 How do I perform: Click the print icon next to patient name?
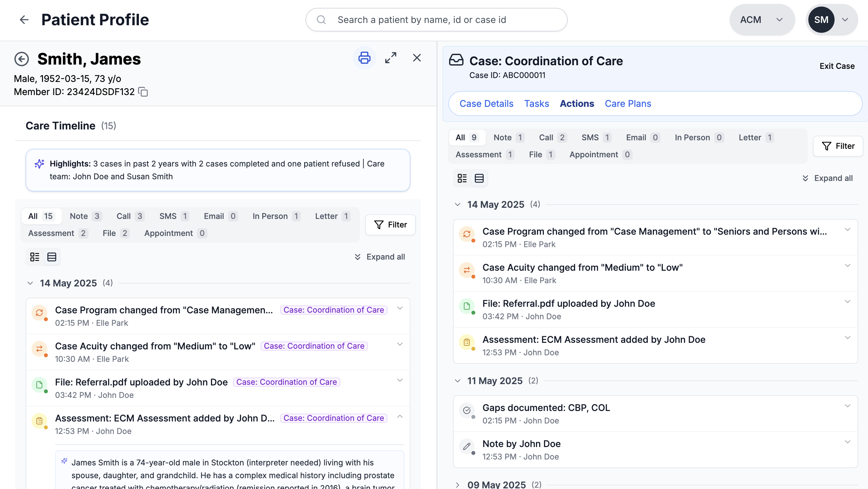pos(364,58)
